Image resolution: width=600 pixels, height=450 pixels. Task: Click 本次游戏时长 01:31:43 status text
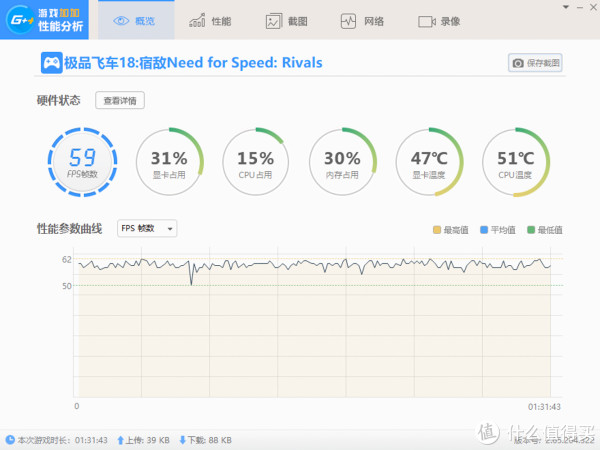tap(62, 440)
